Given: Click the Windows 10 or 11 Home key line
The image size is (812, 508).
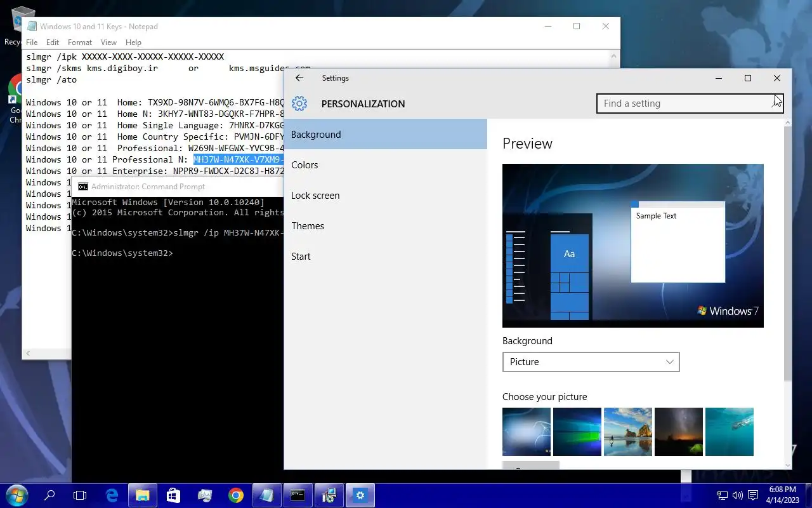Looking at the screenshot, I should (155, 102).
